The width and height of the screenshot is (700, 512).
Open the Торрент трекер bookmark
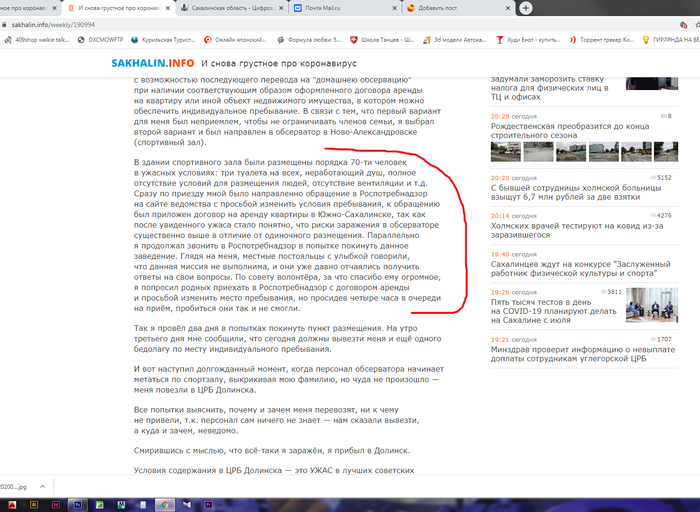607,41
